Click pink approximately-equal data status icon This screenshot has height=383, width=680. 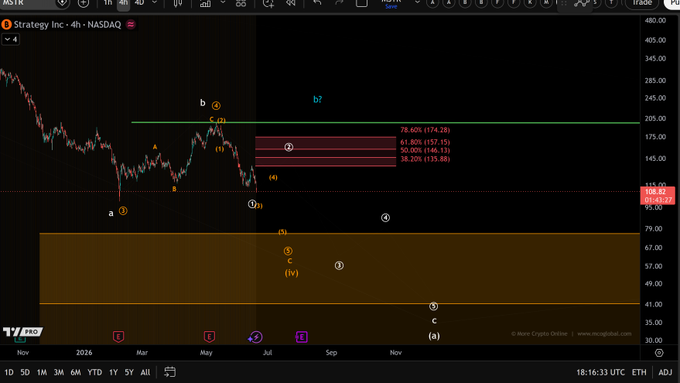click(131, 25)
